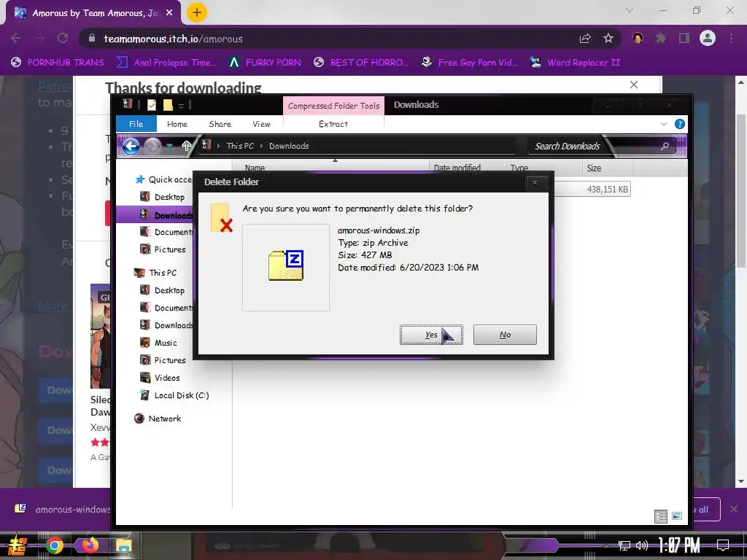Select This PC in the navigation pane
747x560 pixels.
click(156, 273)
